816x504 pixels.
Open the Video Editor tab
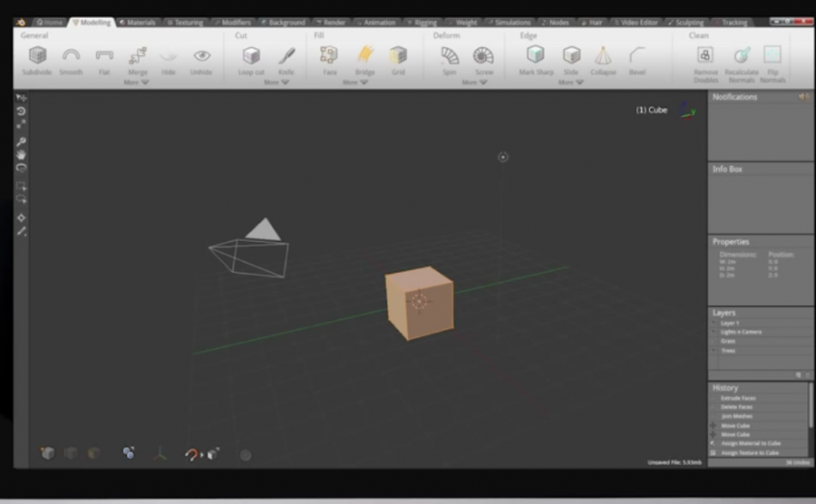[x=636, y=23]
